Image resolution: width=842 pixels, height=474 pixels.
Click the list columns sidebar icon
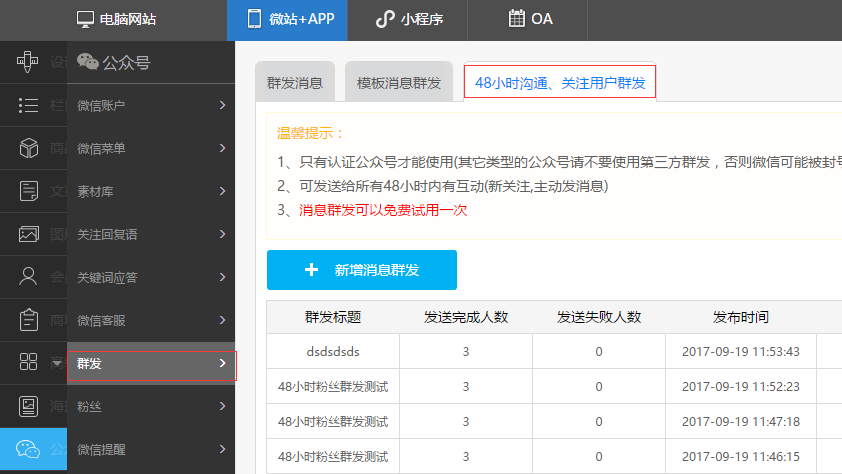pos(28,105)
